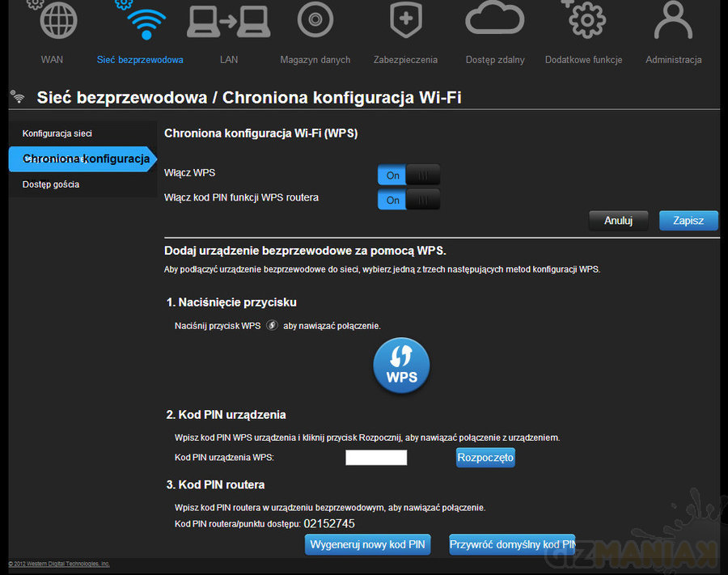This screenshot has width=728, height=575.
Task: Open the Administracja user icon
Action: click(x=673, y=20)
